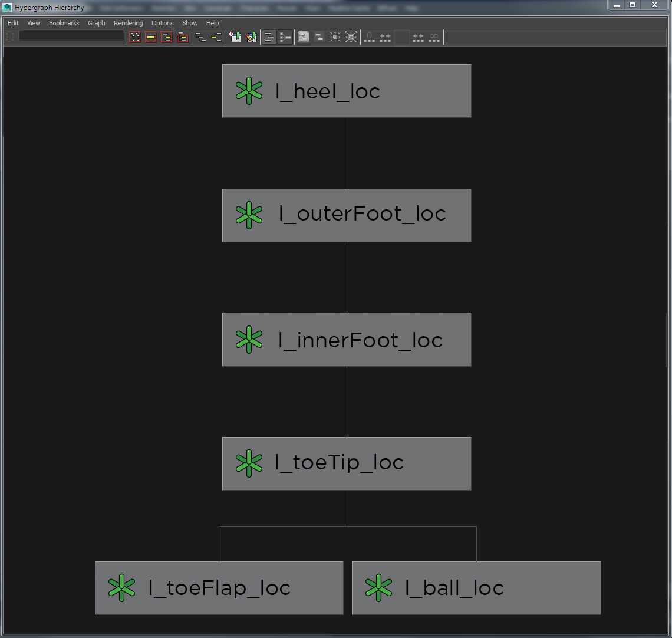Open the View menu

pyautogui.click(x=34, y=23)
